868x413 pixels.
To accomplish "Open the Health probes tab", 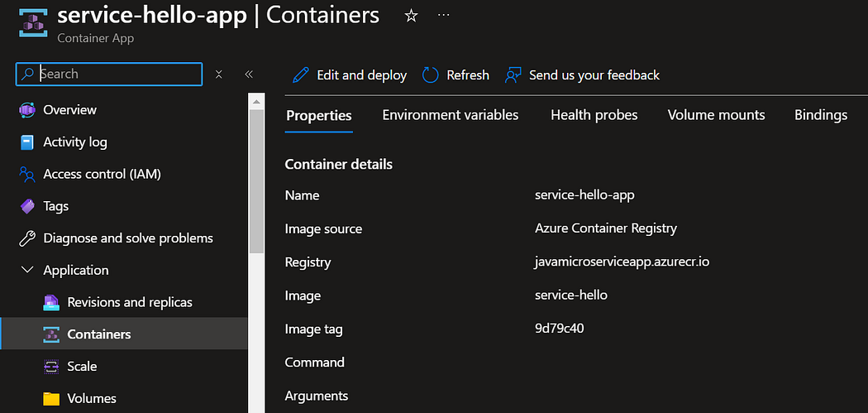I will click(594, 115).
